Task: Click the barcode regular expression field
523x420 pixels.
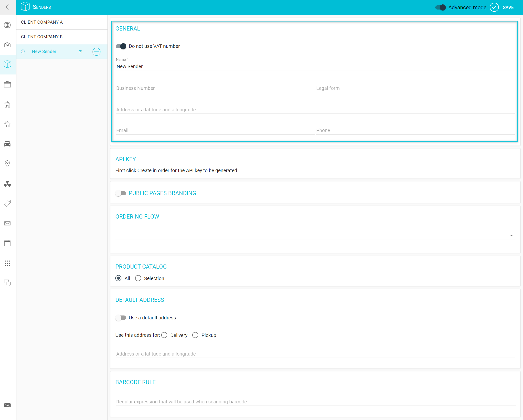Action: tap(316, 402)
